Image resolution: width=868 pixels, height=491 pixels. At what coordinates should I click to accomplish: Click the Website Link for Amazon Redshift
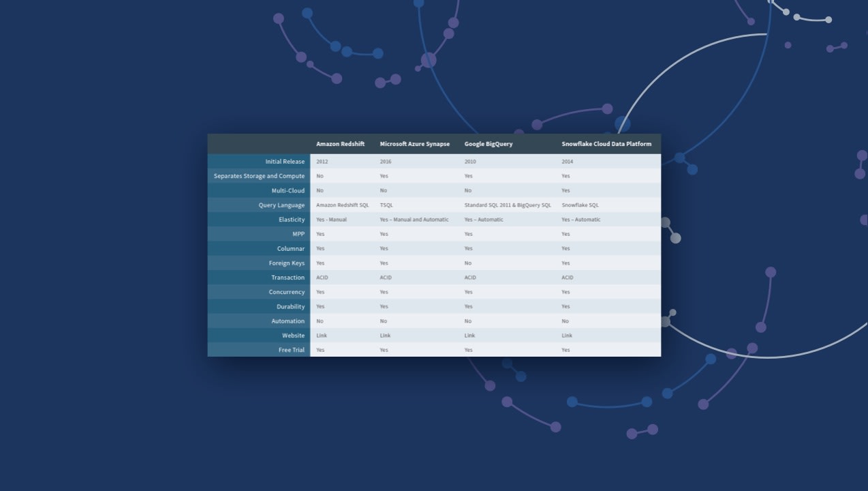click(x=322, y=336)
